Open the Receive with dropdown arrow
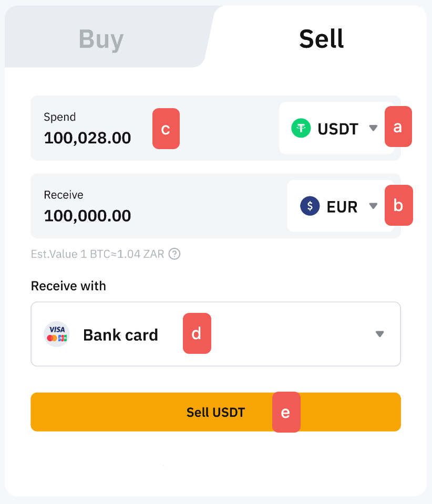Image resolution: width=432 pixels, height=504 pixels. pos(380,334)
